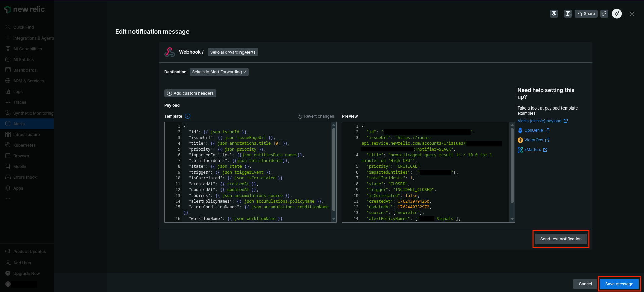Screen dimensions: 644x292
Task: Expand the Sekoia.io Alert Forwarding destination dropdown
Action: click(219, 72)
